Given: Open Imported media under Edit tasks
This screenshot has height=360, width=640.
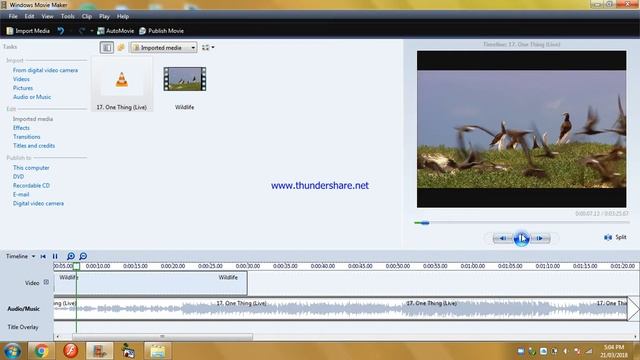Looking at the screenshot, I should (33, 119).
